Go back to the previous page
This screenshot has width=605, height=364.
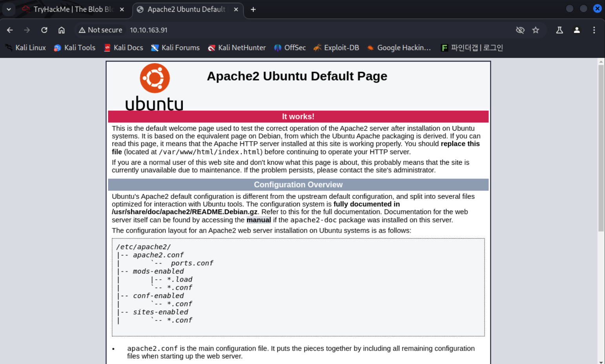10,30
